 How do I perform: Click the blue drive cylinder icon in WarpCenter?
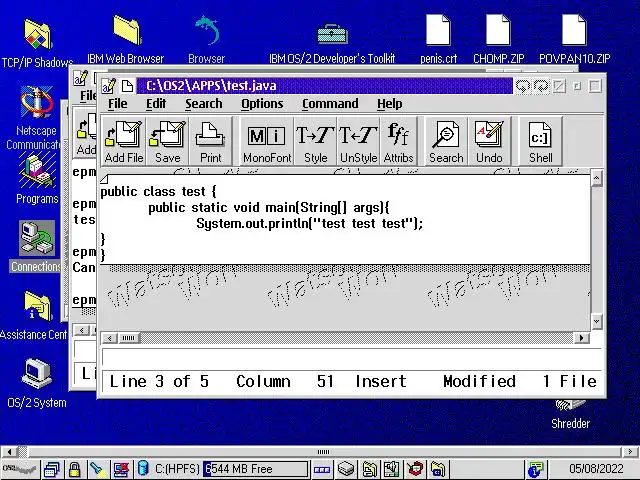143,469
